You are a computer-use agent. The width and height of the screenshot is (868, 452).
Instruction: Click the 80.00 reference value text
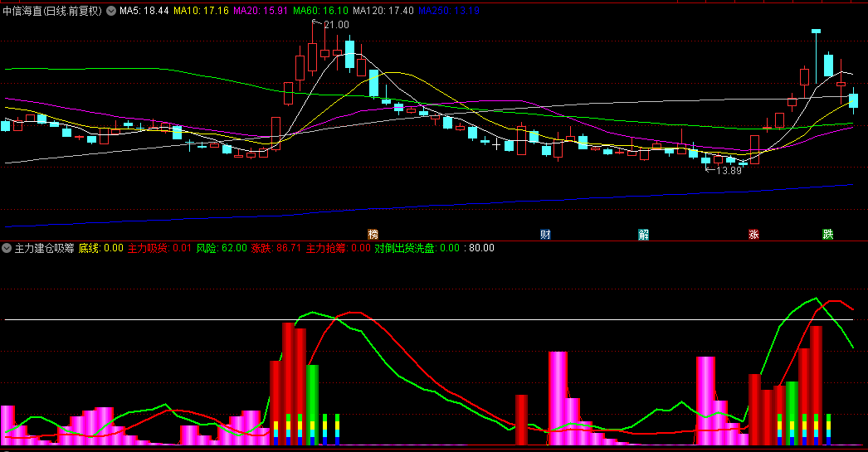click(x=481, y=249)
